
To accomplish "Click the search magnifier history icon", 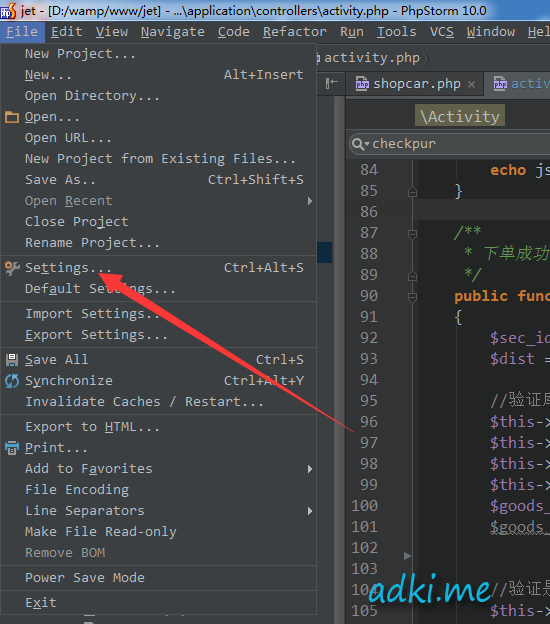I will [361, 144].
